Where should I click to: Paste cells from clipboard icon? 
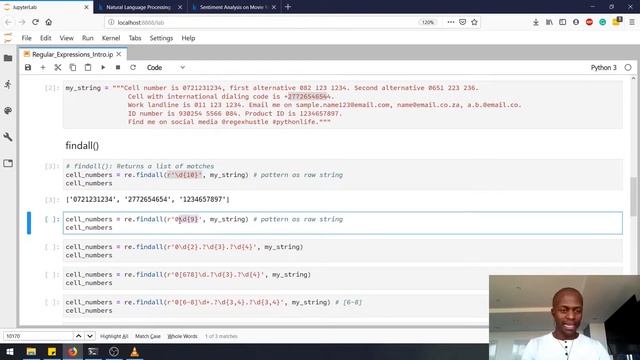pyautogui.click(x=88, y=67)
